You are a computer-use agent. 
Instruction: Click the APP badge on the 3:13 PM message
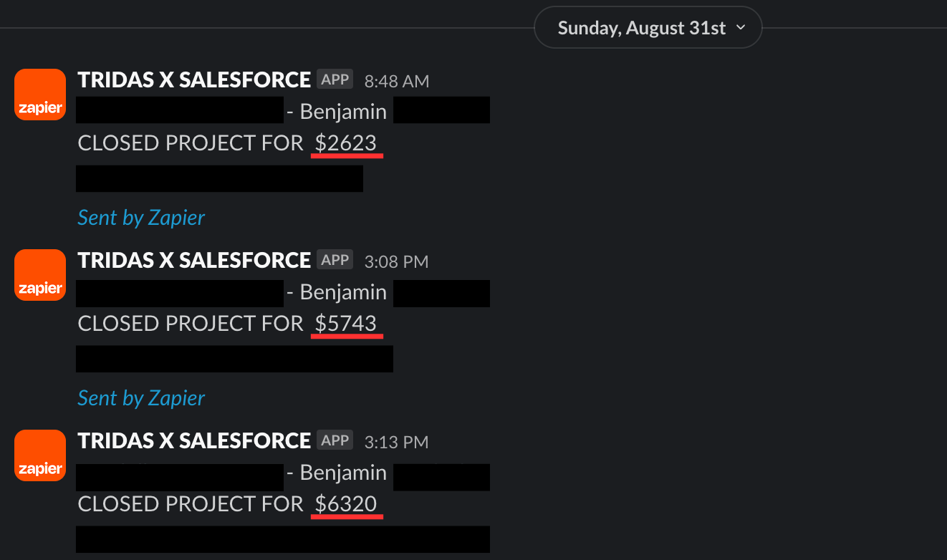[x=335, y=440]
